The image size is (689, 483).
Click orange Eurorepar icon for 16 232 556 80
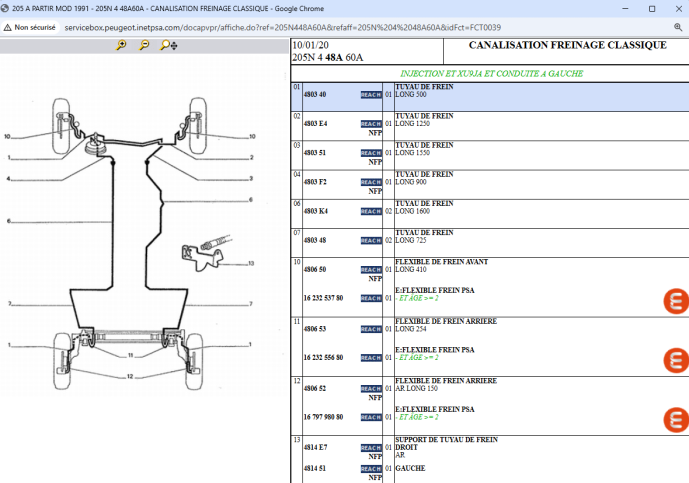click(676, 360)
